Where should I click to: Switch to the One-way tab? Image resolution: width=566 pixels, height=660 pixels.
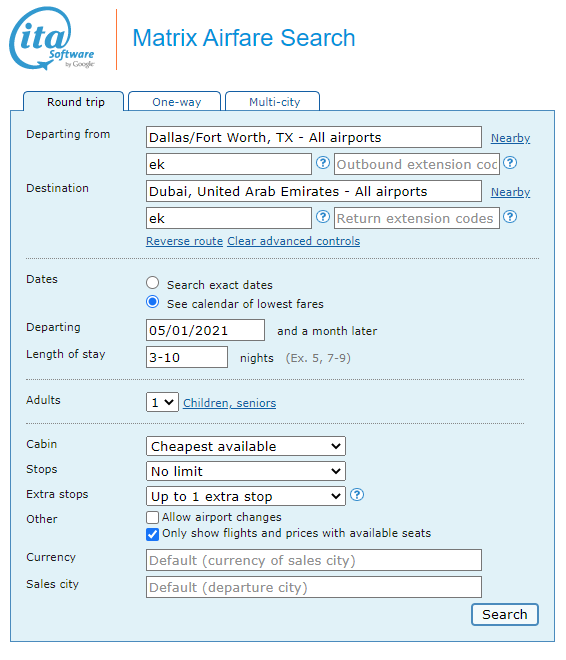click(175, 102)
